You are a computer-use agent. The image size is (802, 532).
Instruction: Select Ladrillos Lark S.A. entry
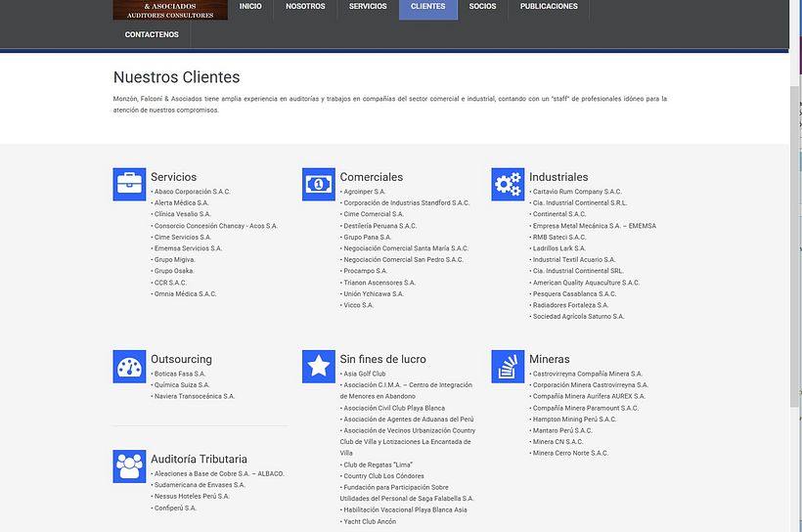coord(559,248)
